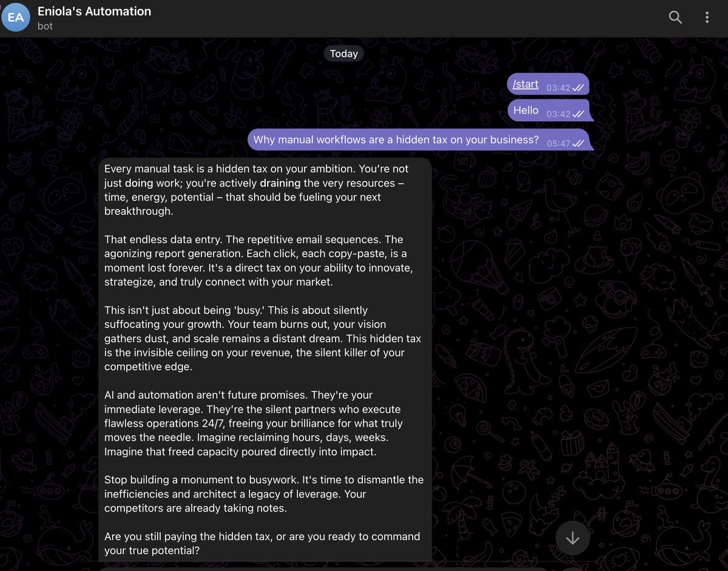Image resolution: width=728 pixels, height=571 pixels.
Task: Jump to bottom with the down arrow
Action: pyautogui.click(x=573, y=538)
